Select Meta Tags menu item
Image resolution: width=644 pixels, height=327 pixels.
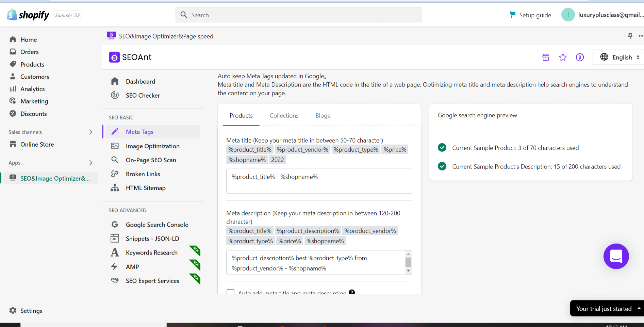coord(153,132)
